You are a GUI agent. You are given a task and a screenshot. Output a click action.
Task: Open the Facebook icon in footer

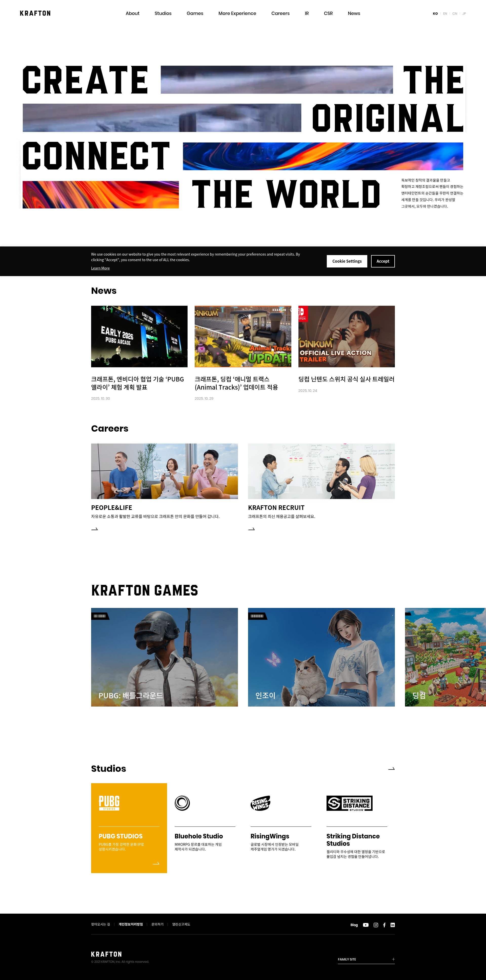pos(384,925)
